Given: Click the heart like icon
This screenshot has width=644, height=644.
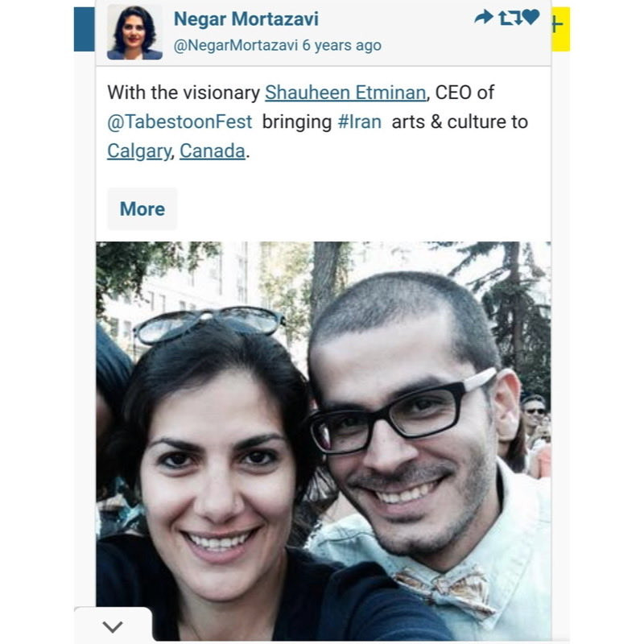Looking at the screenshot, I should [x=530, y=17].
